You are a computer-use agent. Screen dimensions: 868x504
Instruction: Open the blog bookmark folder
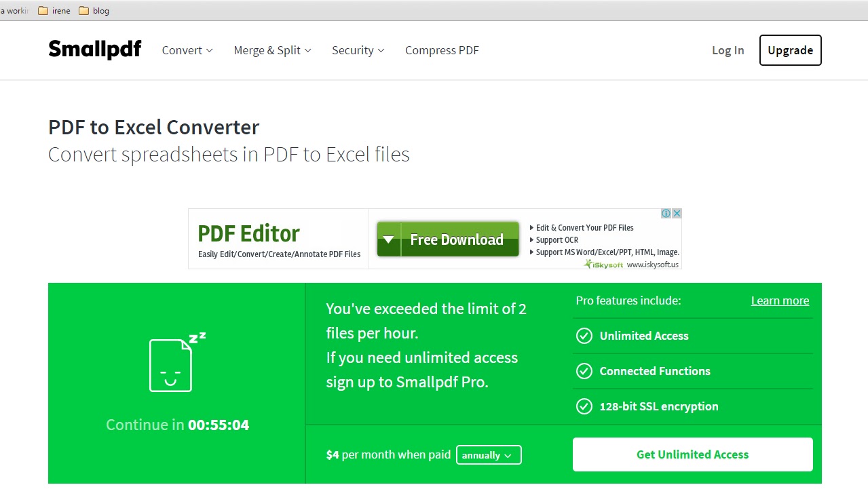coord(94,11)
